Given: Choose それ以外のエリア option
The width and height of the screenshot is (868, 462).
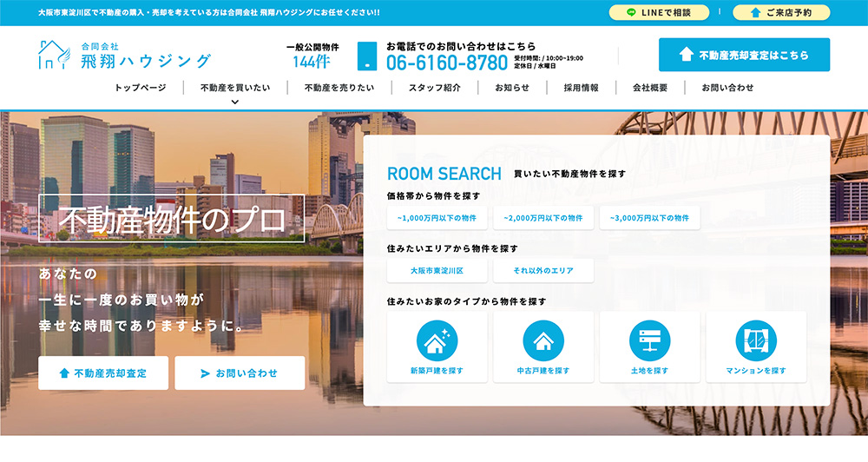Looking at the screenshot, I should click(543, 271).
